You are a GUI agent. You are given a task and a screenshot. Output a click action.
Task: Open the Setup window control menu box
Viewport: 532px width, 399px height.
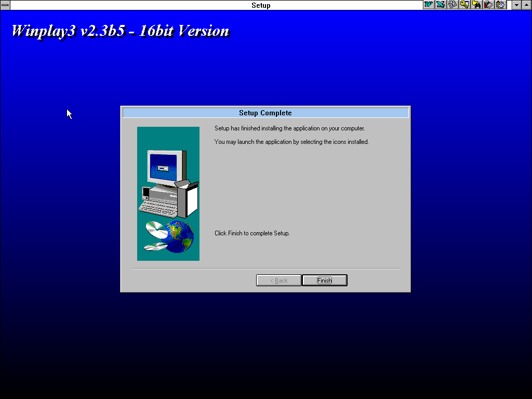coord(5,5)
